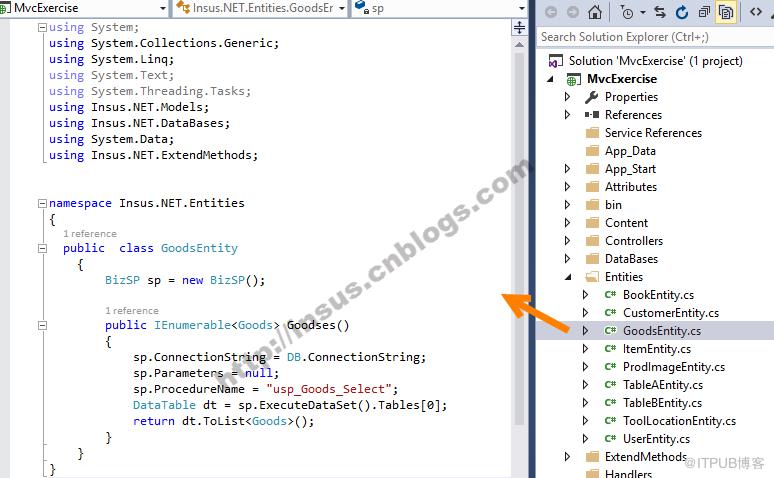Click the Back navigation arrow icon
This screenshot has width=774, height=478.
point(550,12)
